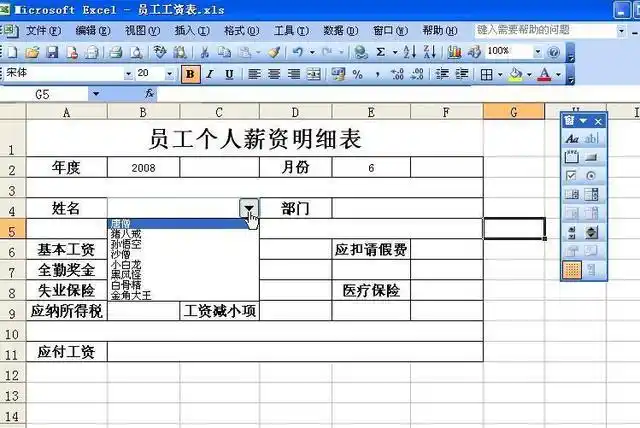Apply Percent style with % icon
Screen dimensions: 640x428
pyautogui.click(x=358, y=74)
